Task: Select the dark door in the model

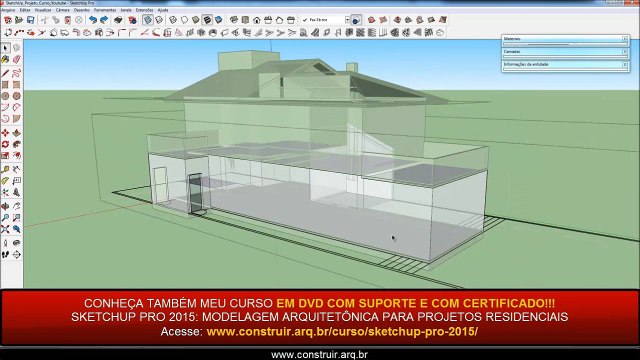Action: click(196, 193)
